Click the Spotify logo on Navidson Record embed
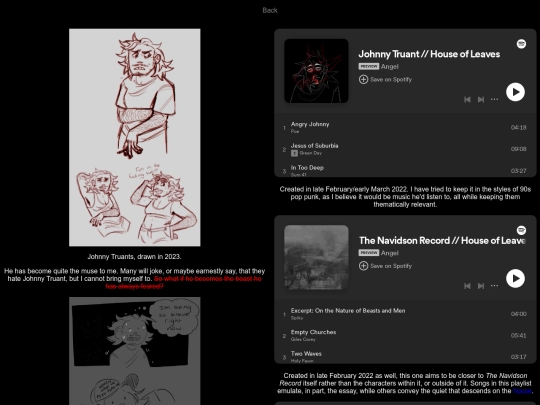 click(x=521, y=230)
